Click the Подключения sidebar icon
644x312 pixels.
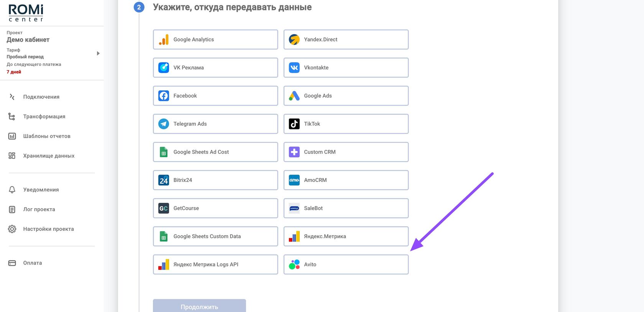click(x=12, y=97)
